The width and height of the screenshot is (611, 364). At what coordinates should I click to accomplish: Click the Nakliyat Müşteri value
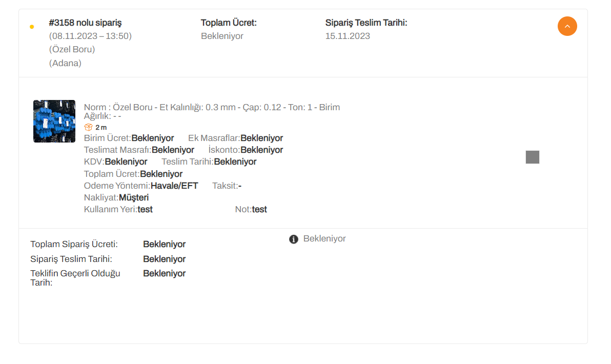(134, 197)
